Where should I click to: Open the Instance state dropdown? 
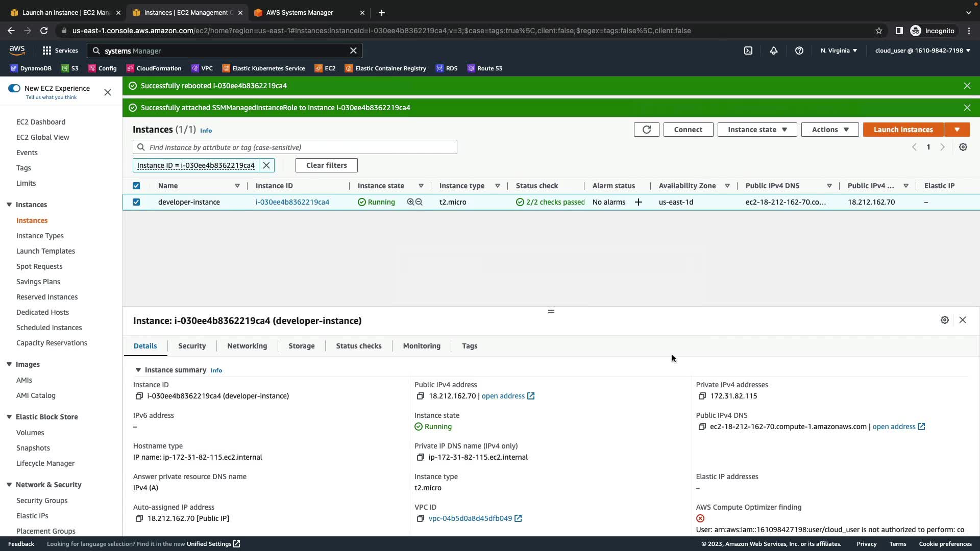[757, 130]
